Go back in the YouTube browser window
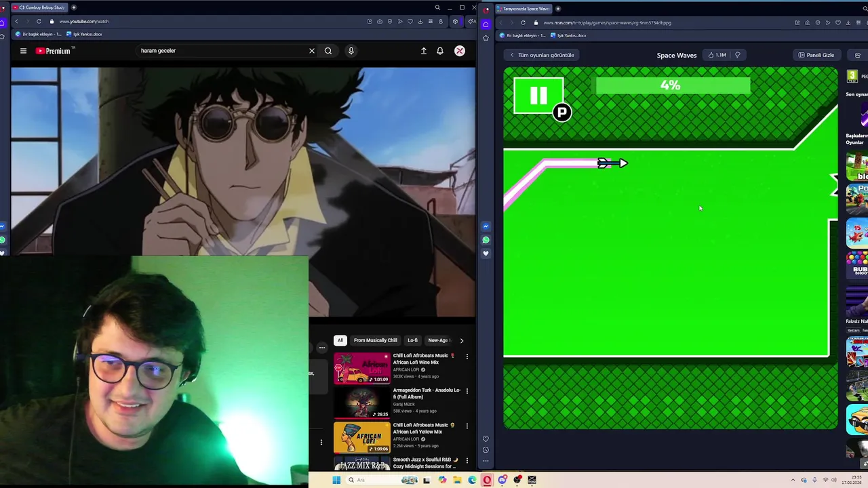The width and height of the screenshot is (868, 488). click(16, 21)
